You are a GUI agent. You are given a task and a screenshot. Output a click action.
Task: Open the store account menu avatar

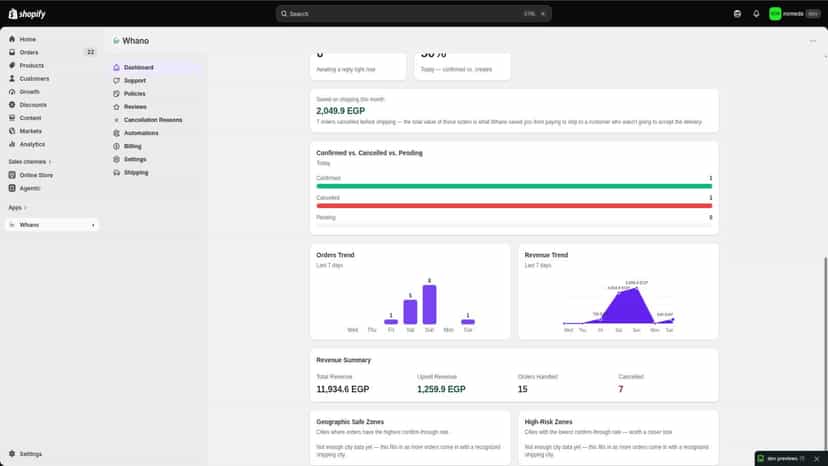click(775, 14)
